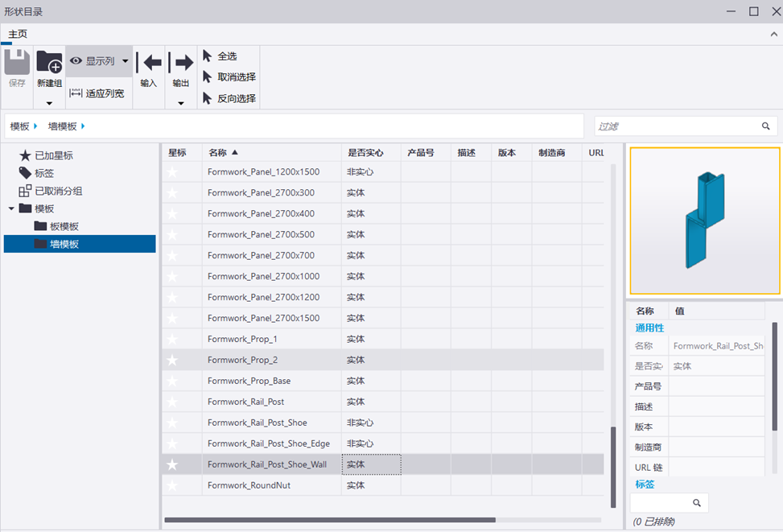783x532 pixels.
Task: Open 显示列 dropdown arrow
Action: (x=126, y=61)
